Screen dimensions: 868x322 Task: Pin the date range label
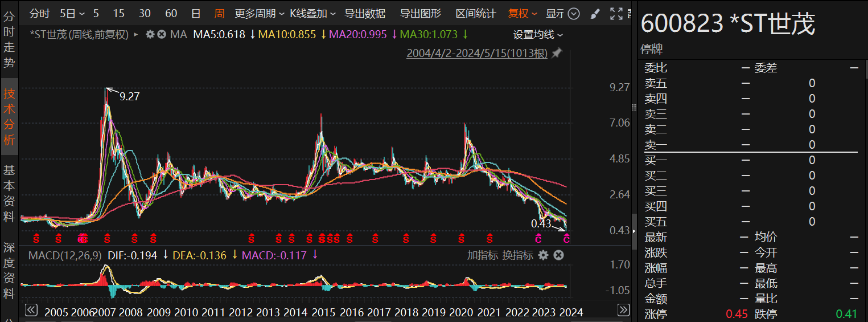coord(557,54)
